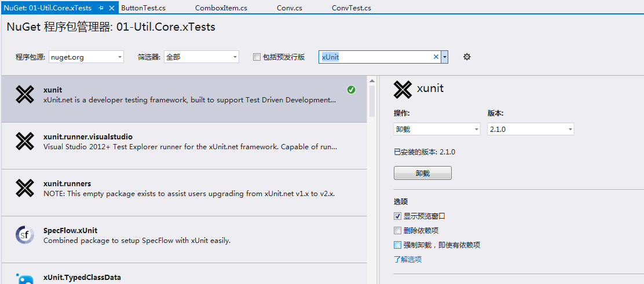Click the xunit logo in details pane
This screenshot has width=644, height=284.
402,89
